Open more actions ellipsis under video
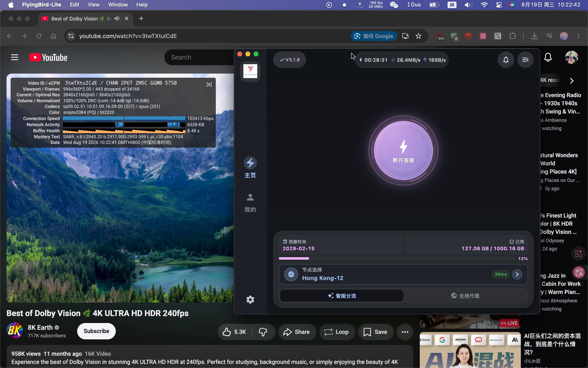Viewport: 588px width, 368px height. (405, 332)
